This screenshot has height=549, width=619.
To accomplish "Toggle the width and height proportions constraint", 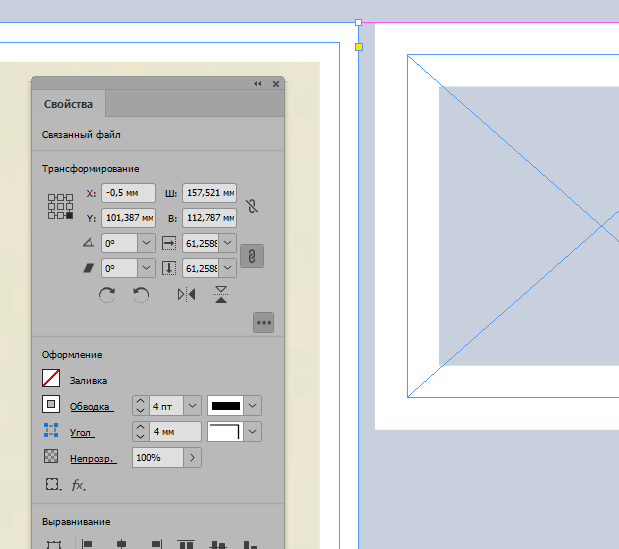I will click(x=254, y=206).
